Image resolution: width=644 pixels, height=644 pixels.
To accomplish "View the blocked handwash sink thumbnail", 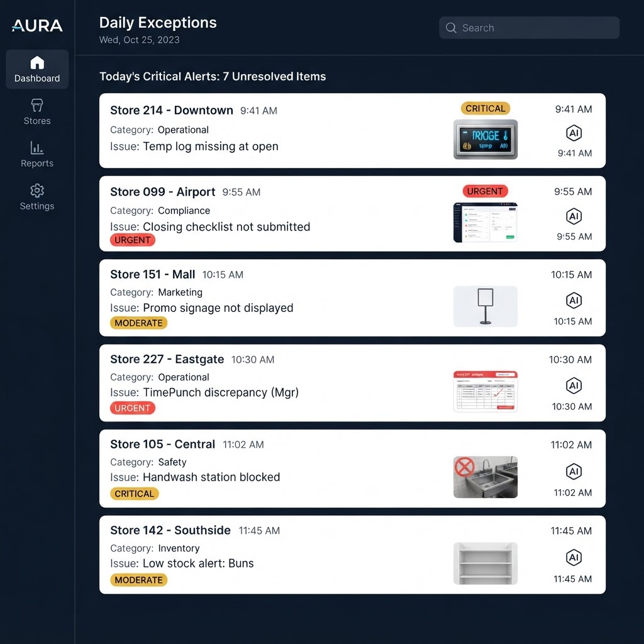I will click(x=486, y=477).
